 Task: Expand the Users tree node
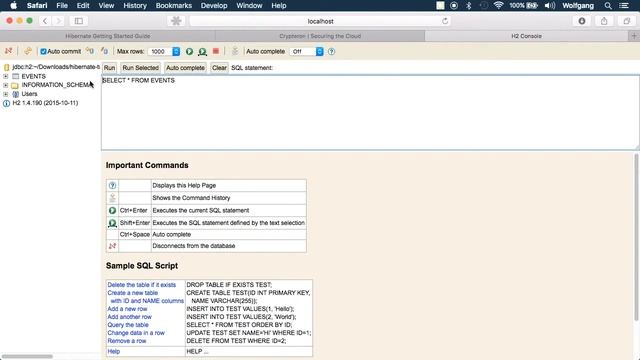coord(6,94)
